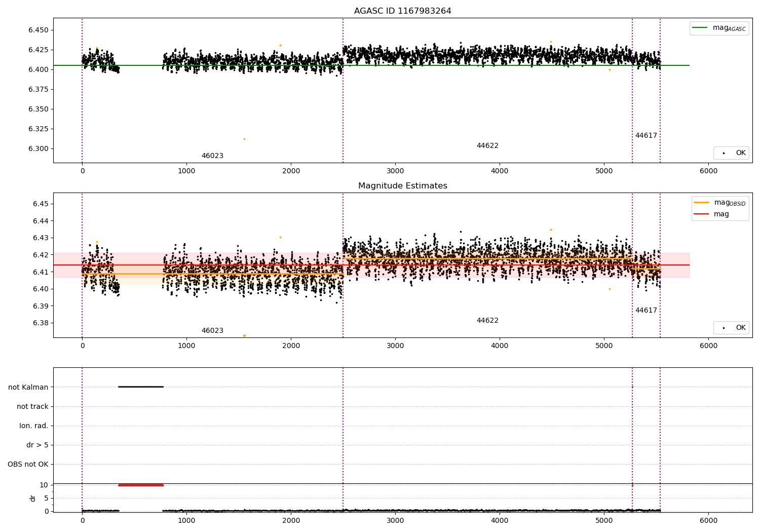Click the 6.325 y-axis tick label
This screenshot has width=760, height=532.
point(39,129)
